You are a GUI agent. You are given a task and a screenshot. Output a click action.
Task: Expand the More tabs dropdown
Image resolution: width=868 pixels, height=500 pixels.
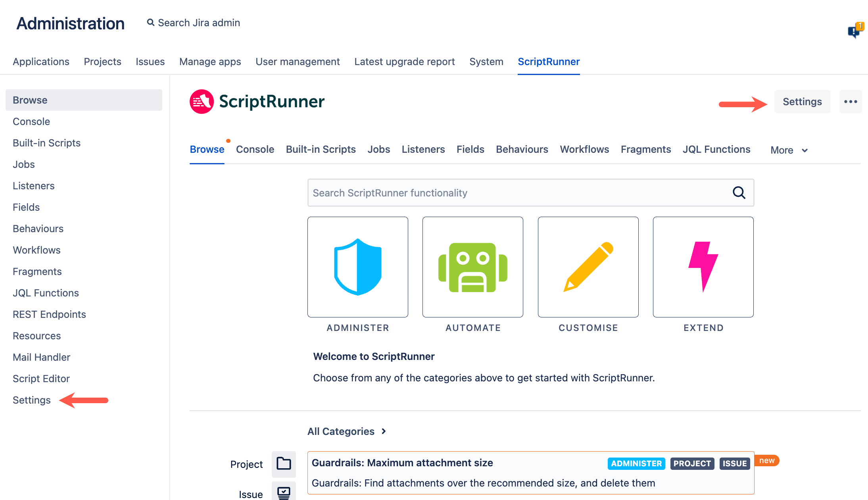pyautogui.click(x=789, y=150)
